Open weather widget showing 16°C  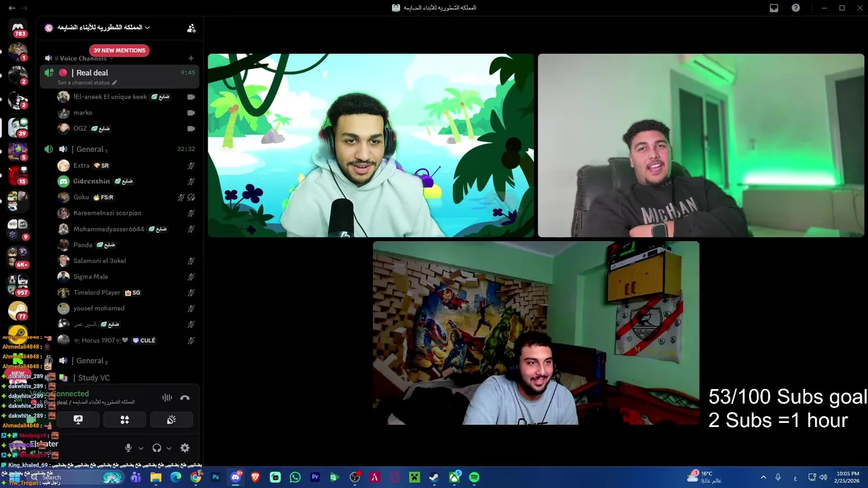pyautogui.click(x=704, y=477)
